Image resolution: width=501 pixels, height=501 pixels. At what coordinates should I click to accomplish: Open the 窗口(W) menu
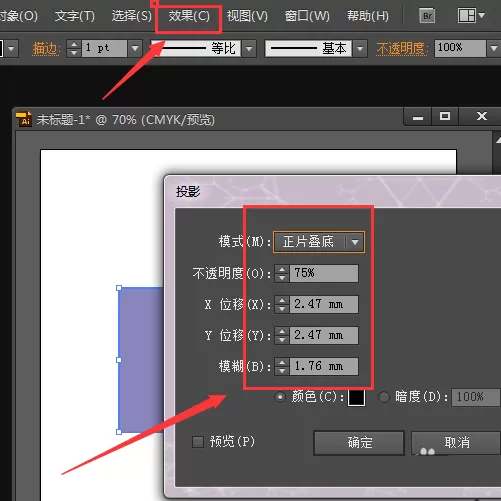tap(307, 16)
